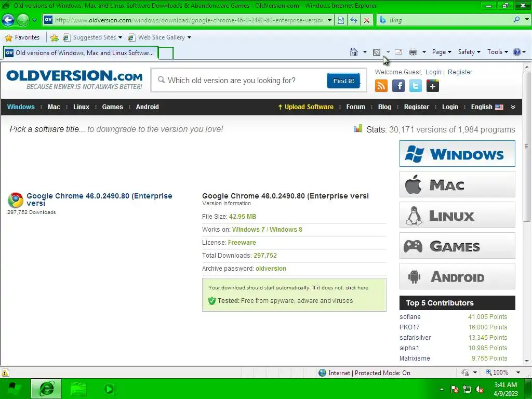
Task: Click the Google Chrome logo icon
Action: coord(15,200)
